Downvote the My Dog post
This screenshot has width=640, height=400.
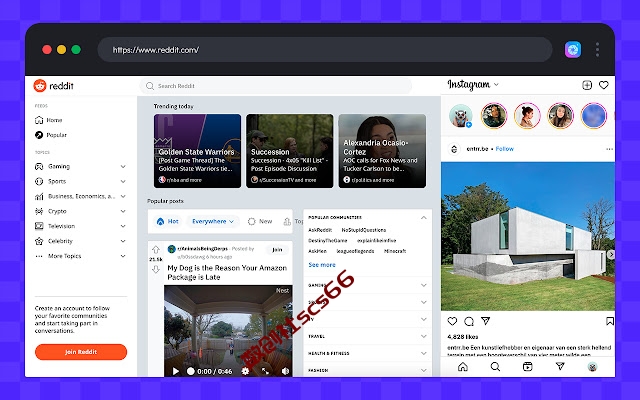[156, 269]
